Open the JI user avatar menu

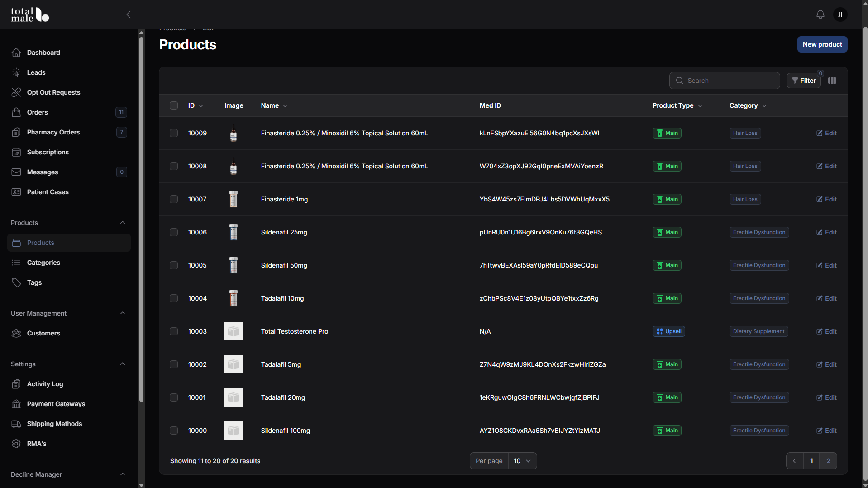coord(840,14)
